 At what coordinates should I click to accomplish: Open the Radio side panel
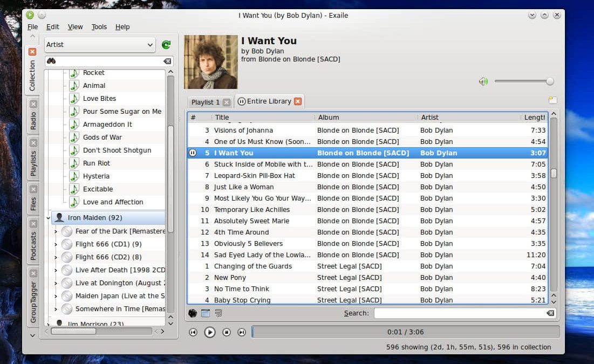pos(33,121)
